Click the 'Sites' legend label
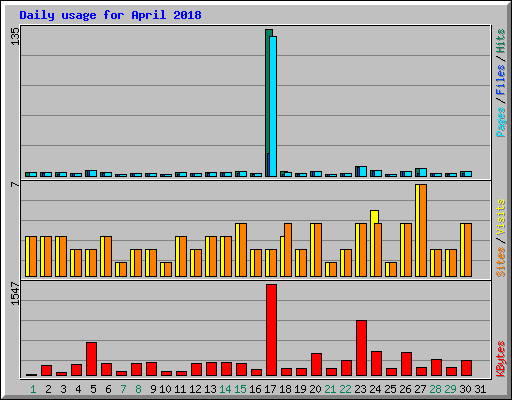The image size is (512, 400). 501,262
